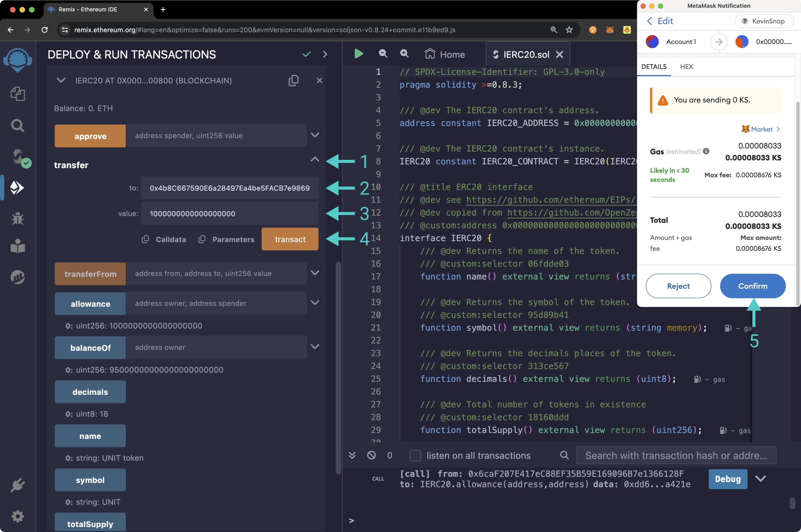The image size is (801, 532).
Task: Open the Remix home logo icon
Action: [x=18, y=60]
